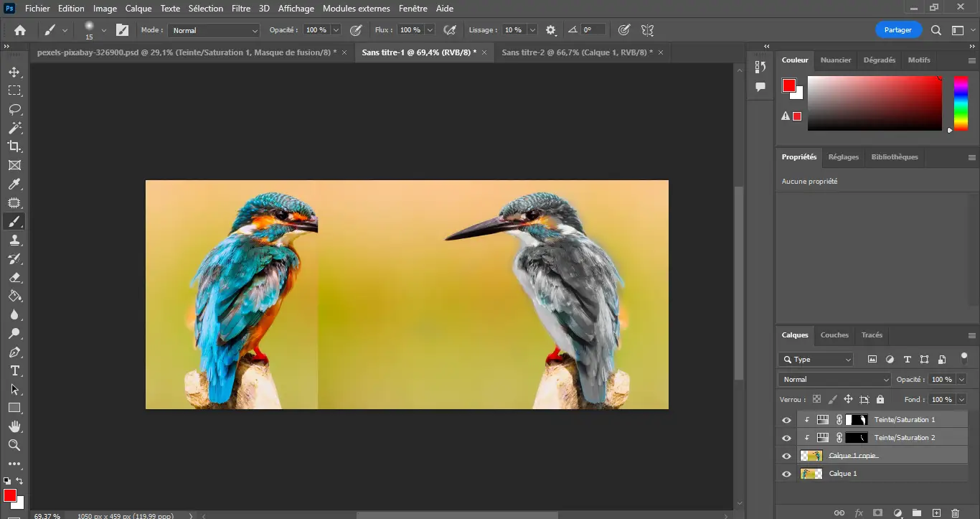The height and width of the screenshot is (519, 980).
Task: Toggle visibility of Calque 1 layer
Action: coord(786,474)
